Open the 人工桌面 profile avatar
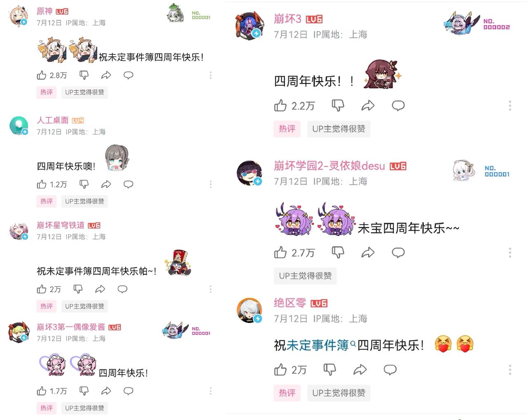Screen dimensions: 528x420 19,125
